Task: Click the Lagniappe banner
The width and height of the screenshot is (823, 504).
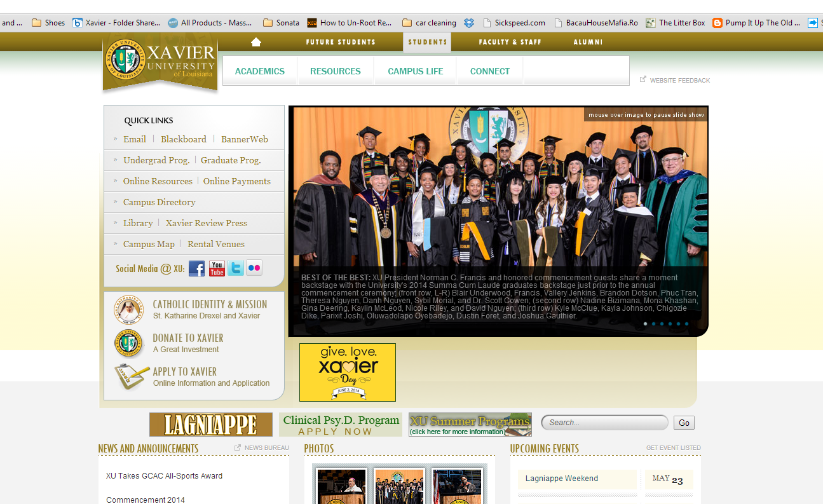Action: [211, 425]
